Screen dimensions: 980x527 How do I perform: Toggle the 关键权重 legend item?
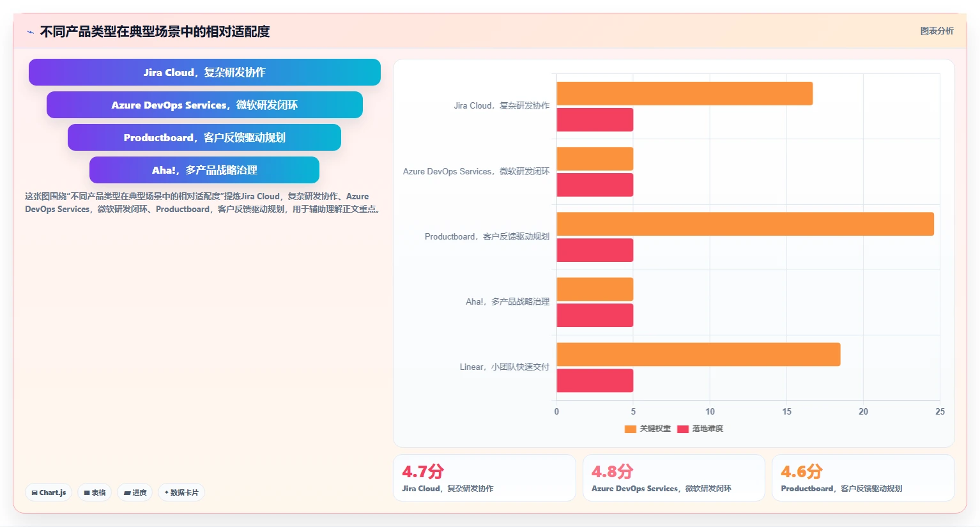pyautogui.click(x=648, y=429)
